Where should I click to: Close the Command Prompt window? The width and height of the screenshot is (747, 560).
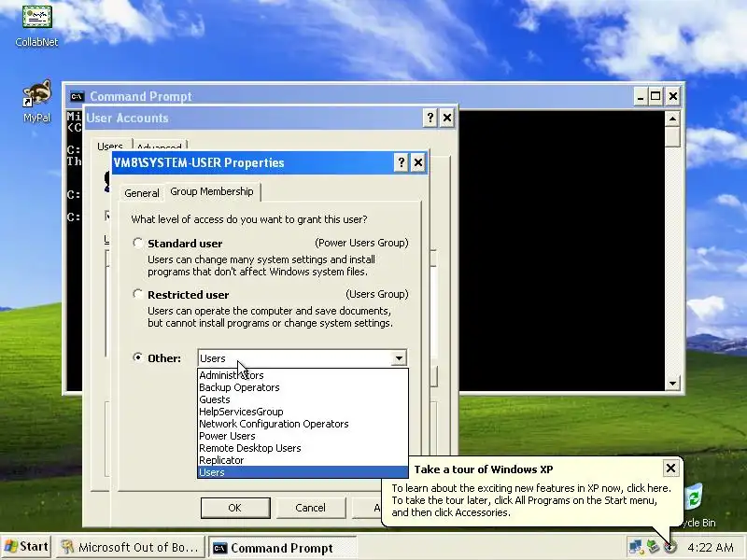[x=672, y=97]
